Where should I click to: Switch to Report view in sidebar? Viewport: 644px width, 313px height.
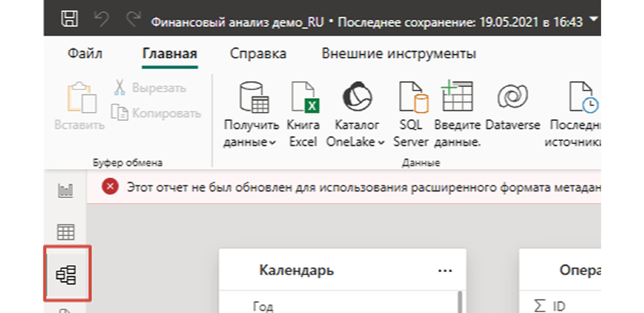(x=65, y=190)
